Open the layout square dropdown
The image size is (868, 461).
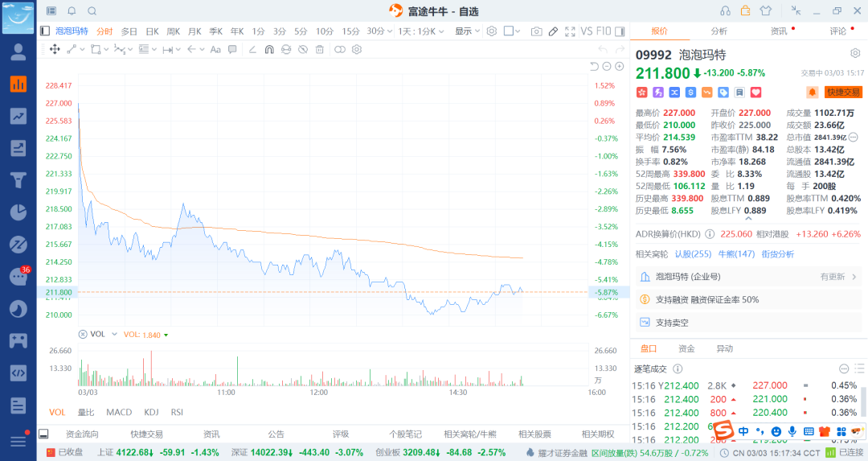coord(512,31)
